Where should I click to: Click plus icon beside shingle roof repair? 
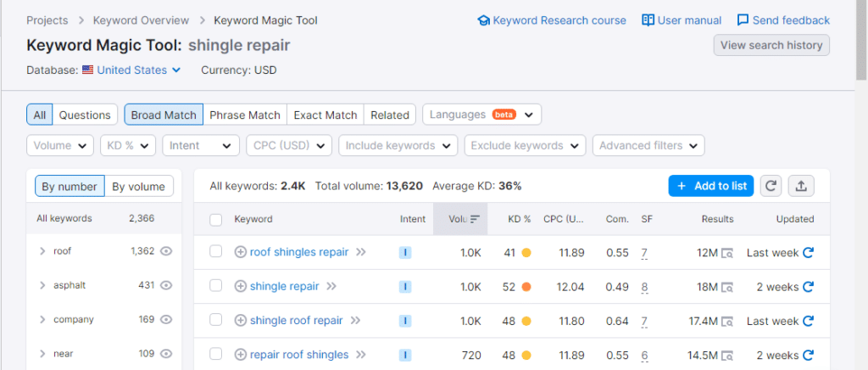pyautogui.click(x=240, y=321)
